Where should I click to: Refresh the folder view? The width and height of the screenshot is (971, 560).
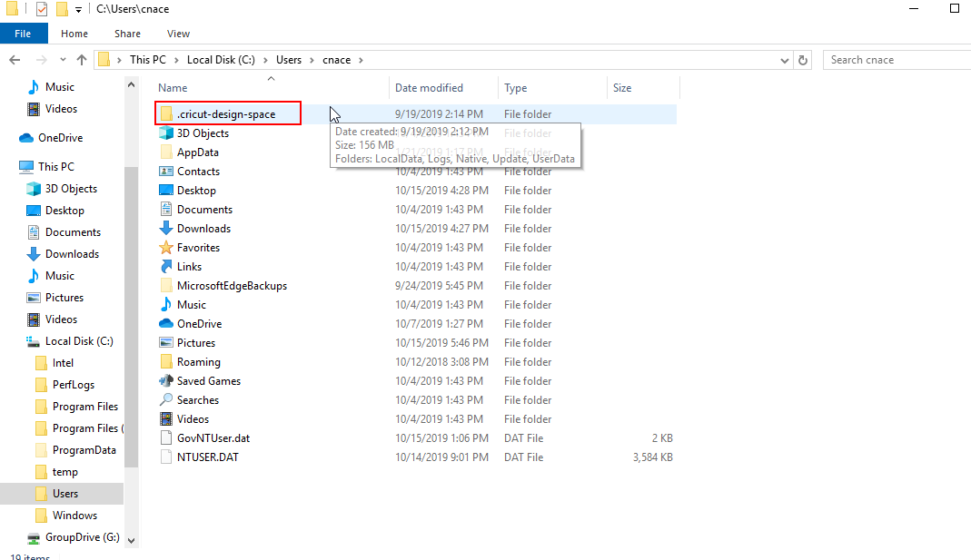pyautogui.click(x=803, y=59)
